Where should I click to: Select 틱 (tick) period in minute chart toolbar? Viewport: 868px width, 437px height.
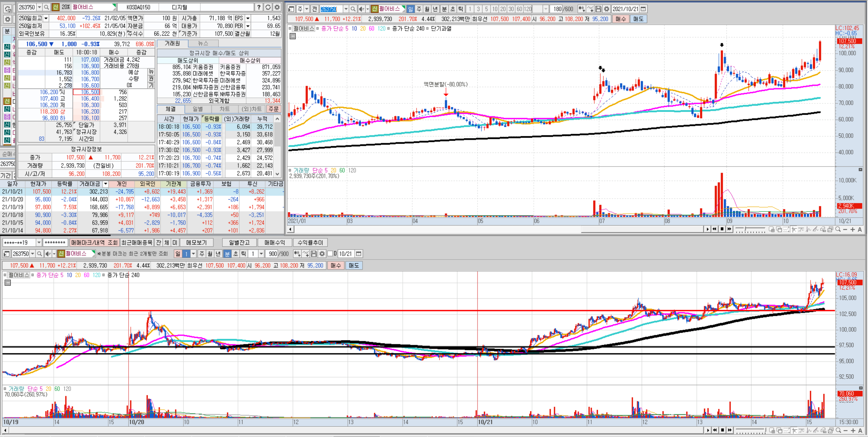(x=244, y=254)
